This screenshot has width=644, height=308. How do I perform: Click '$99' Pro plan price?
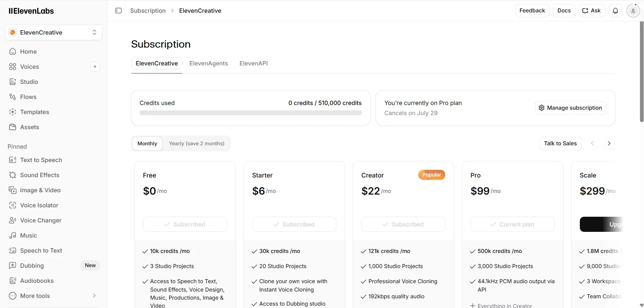pos(480,191)
